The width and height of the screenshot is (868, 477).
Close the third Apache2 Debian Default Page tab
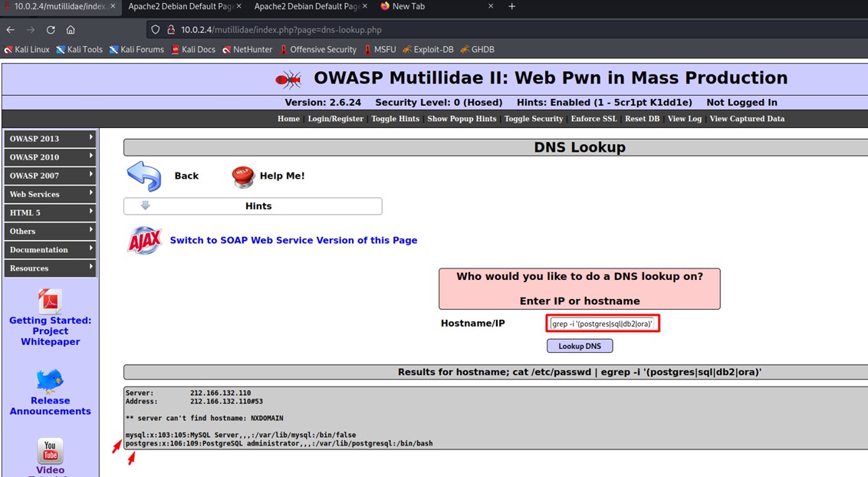365,7
